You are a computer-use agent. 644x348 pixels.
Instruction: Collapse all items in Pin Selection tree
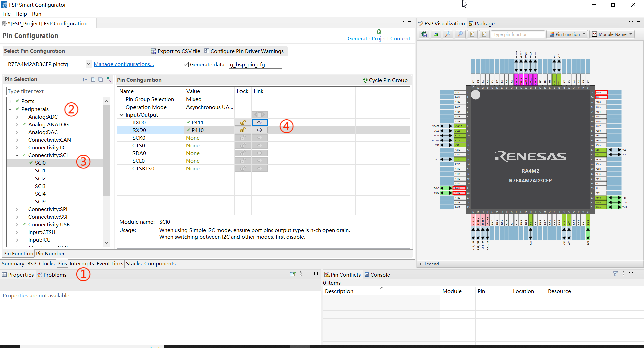[101, 80]
